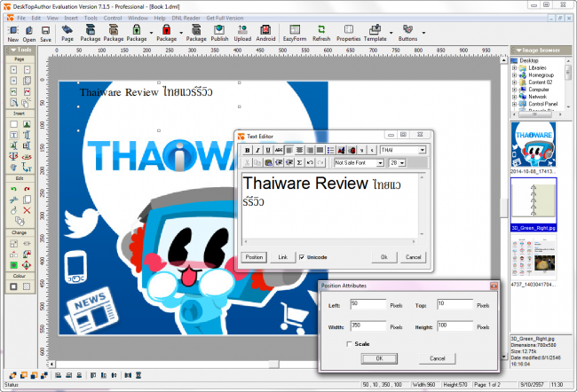Click OK in Position Attributes dialog
Viewport: 577px width, 392px height.
(379, 358)
